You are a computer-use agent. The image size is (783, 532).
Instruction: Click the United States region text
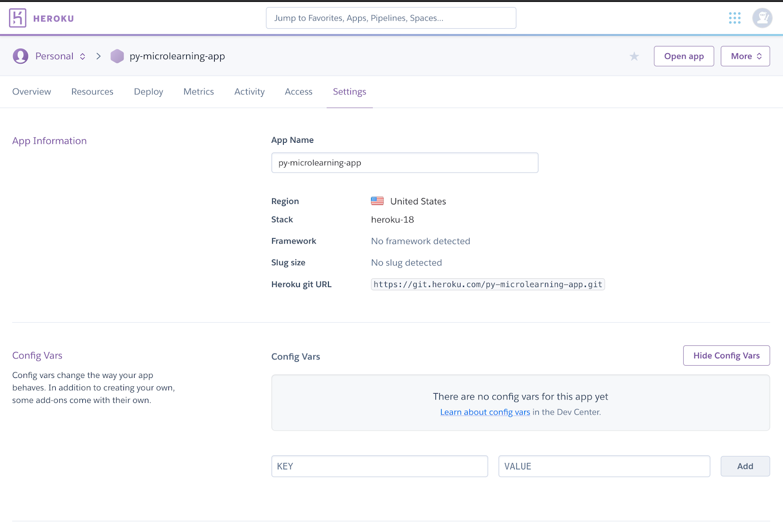(x=418, y=201)
